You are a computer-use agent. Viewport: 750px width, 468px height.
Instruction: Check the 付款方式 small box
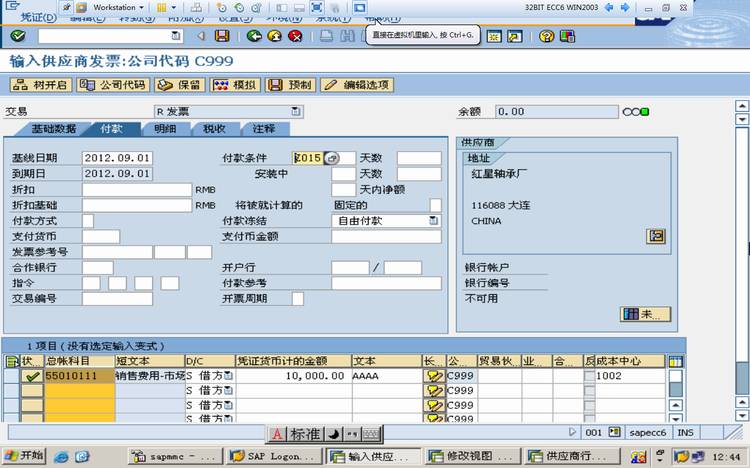coord(88,221)
